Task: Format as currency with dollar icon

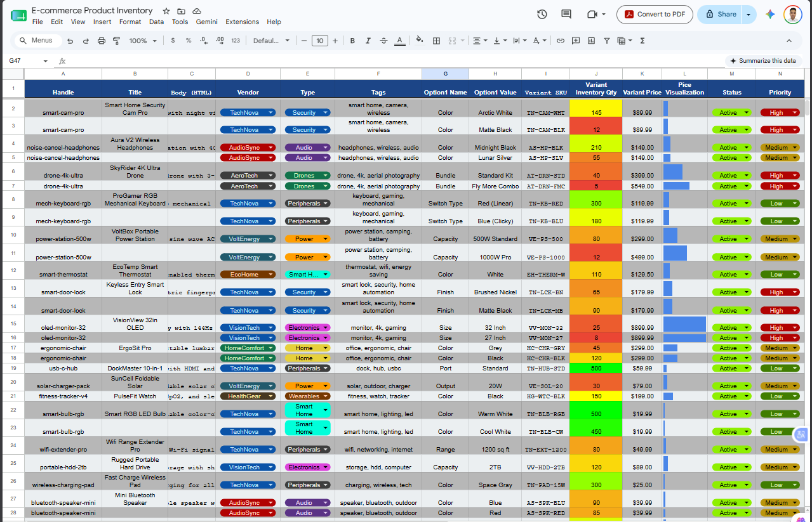Action: (x=173, y=41)
